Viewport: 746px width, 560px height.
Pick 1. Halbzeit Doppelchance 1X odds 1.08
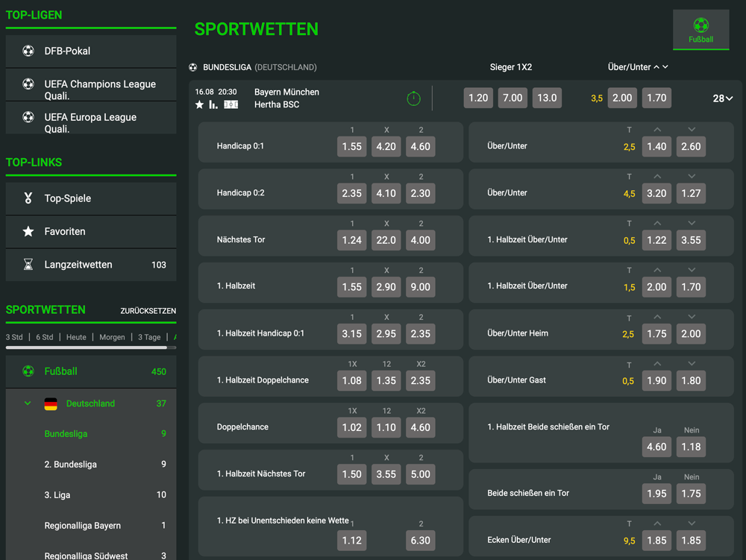[x=351, y=381]
